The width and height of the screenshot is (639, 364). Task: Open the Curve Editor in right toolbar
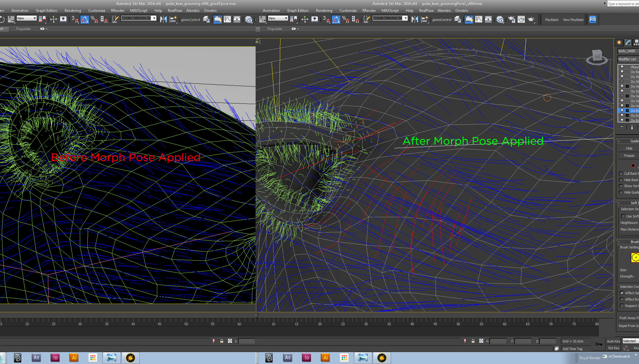(x=479, y=19)
